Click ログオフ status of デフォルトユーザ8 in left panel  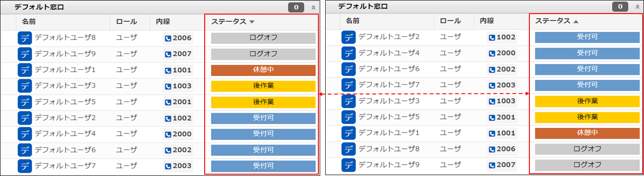coord(263,38)
